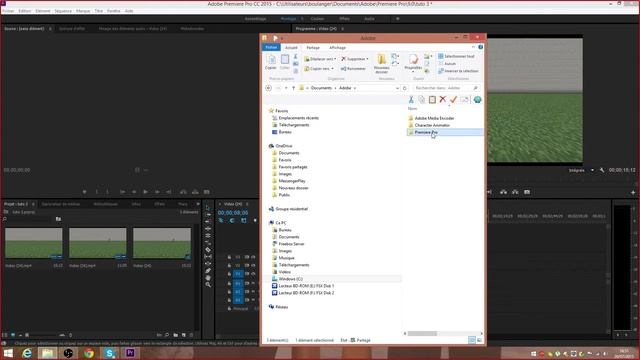The image size is (640, 360).
Task: Toggle lock on track V3
Action: point(229,257)
